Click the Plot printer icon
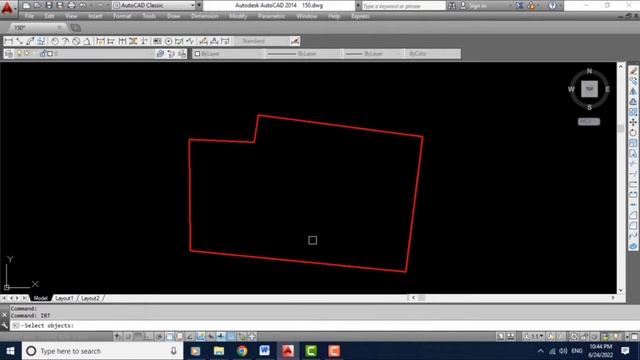This screenshot has width=640, height=360. click(x=71, y=5)
